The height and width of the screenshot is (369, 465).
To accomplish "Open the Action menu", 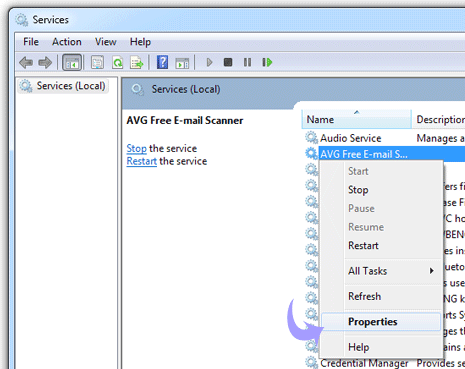I will click(67, 42).
